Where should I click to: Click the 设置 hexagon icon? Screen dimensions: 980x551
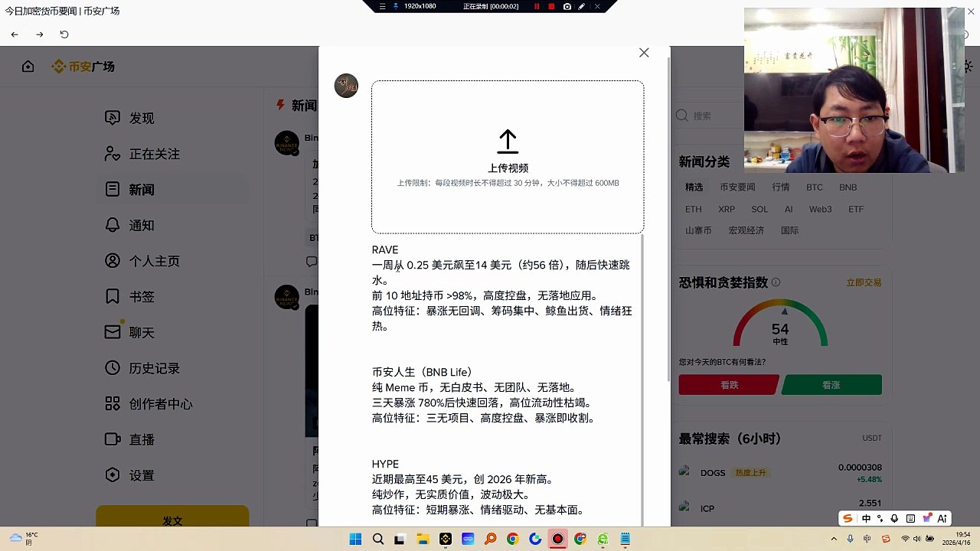[113, 475]
